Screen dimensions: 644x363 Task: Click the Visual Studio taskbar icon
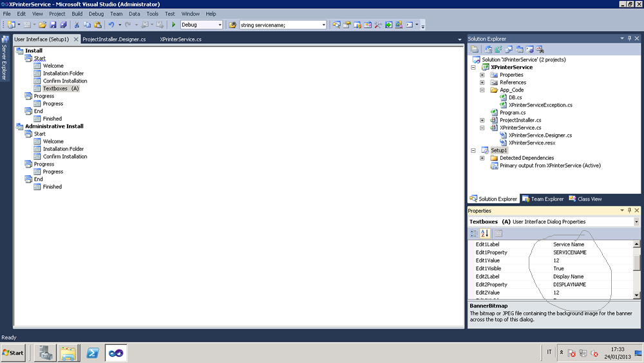click(116, 353)
